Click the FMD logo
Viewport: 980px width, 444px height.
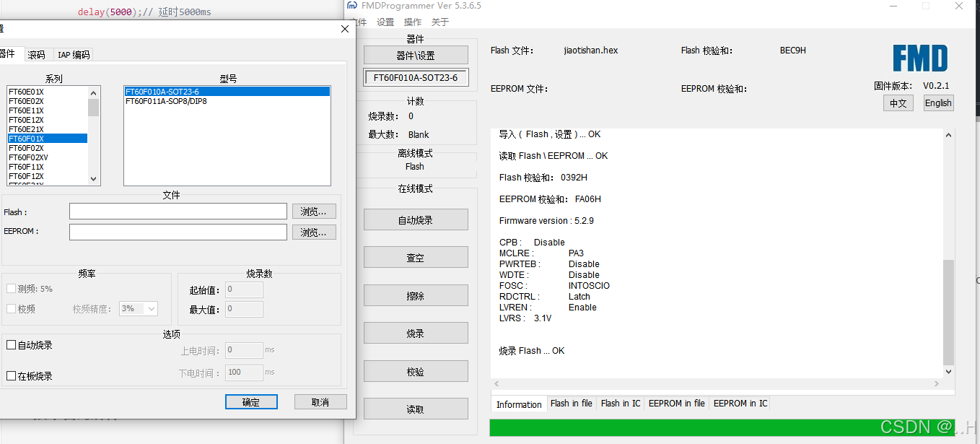click(920, 58)
